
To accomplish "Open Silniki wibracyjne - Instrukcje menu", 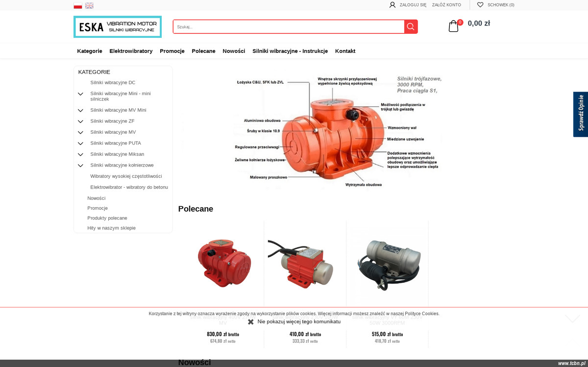I will pos(290,51).
